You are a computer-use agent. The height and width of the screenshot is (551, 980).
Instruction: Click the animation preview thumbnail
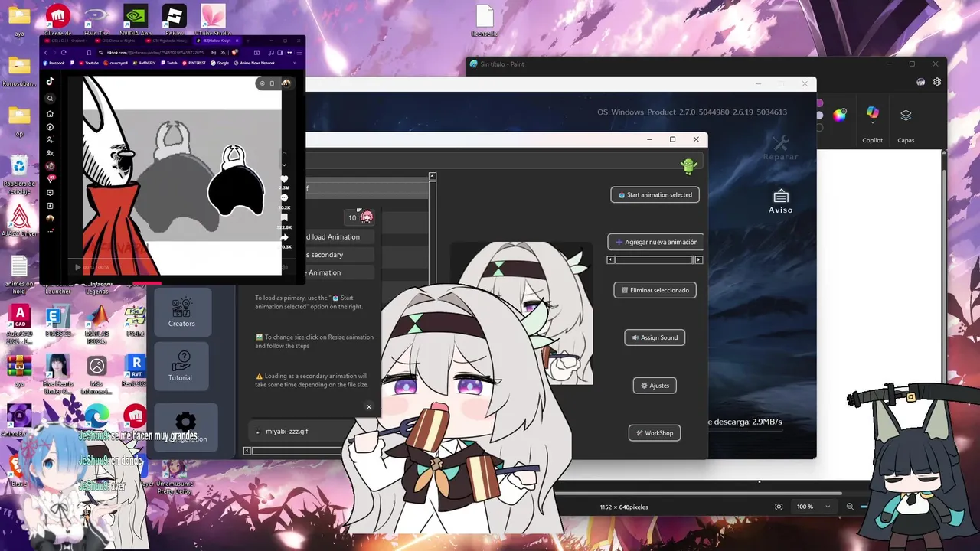click(521, 314)
